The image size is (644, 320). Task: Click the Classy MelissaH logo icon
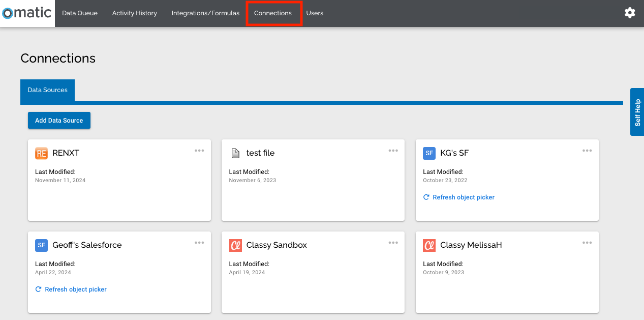(x=429, y=245)
